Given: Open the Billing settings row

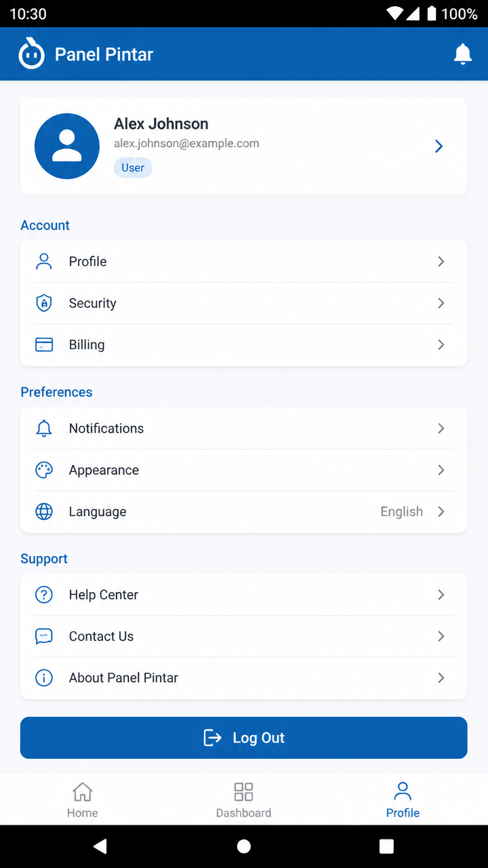Looking at the screenshot, I should point(244,344).
